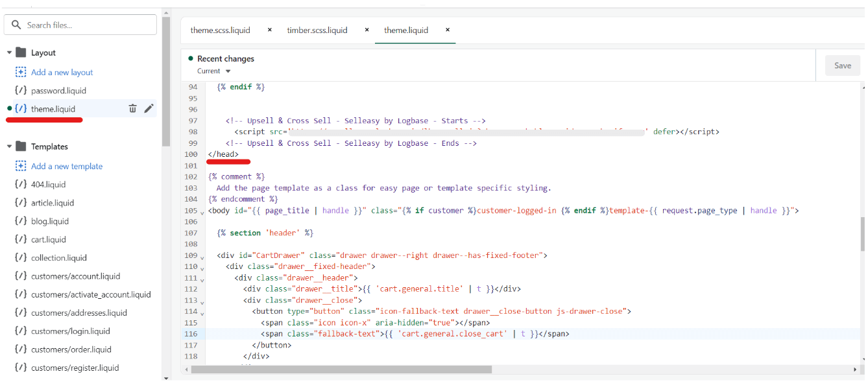This screenshot has width=868, height=387.
Task: Click the add-layout plus icon
Action: (x=21, y=72)
